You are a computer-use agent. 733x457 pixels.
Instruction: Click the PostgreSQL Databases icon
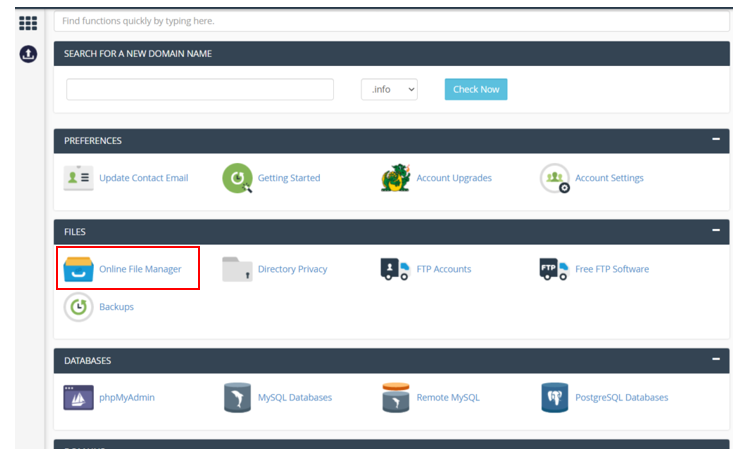tap(554, 397)
